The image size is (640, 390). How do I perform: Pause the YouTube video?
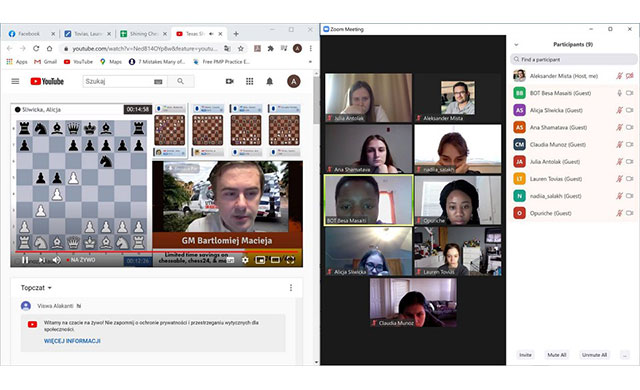point(25,260)
